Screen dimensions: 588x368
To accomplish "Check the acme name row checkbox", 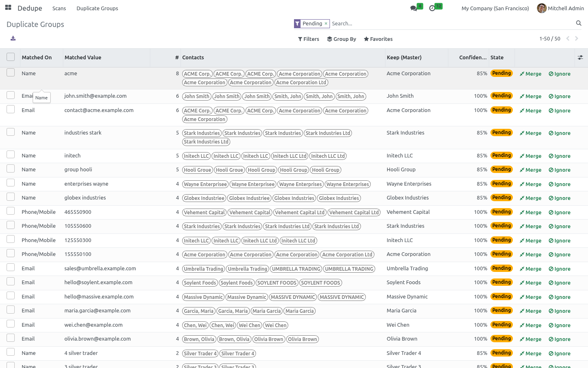I will (11, 72).
